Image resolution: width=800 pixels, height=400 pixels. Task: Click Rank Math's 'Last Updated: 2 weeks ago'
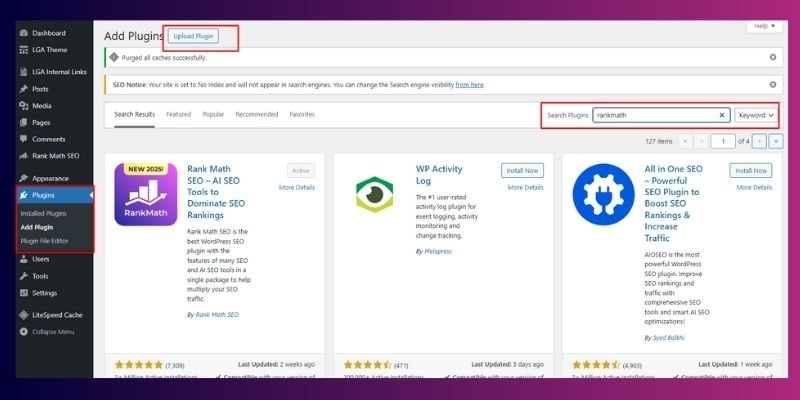277,365
